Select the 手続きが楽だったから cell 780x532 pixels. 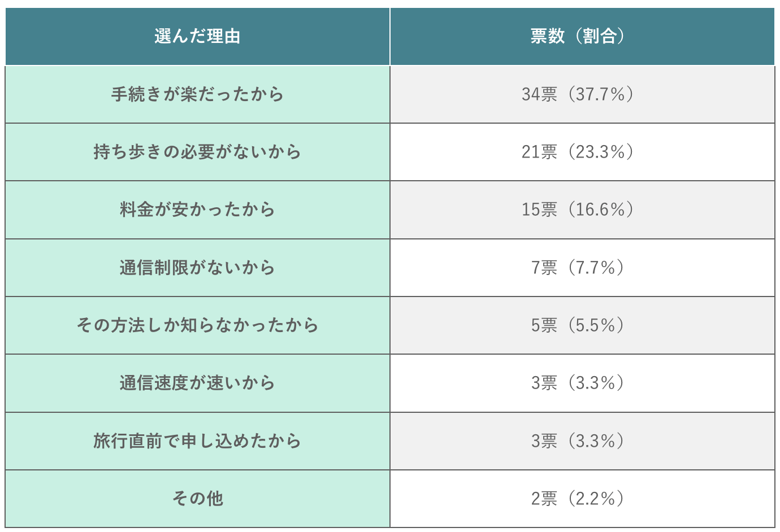197,94
